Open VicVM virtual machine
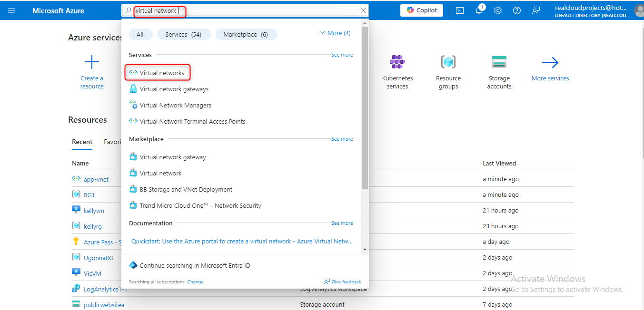Image resolution: width=644 pixels, height=310 pixels. click(x=92, y=273)
